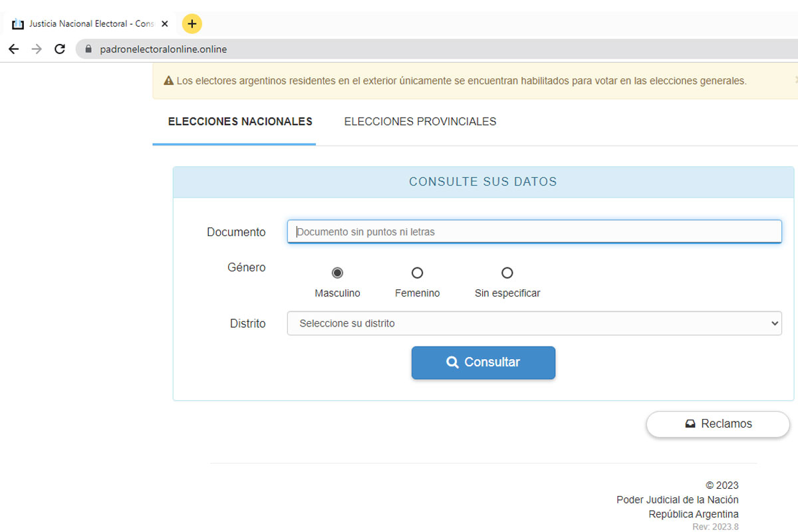
Task: Reload the page with the refresh icon
Action: (x=60, y=49)
